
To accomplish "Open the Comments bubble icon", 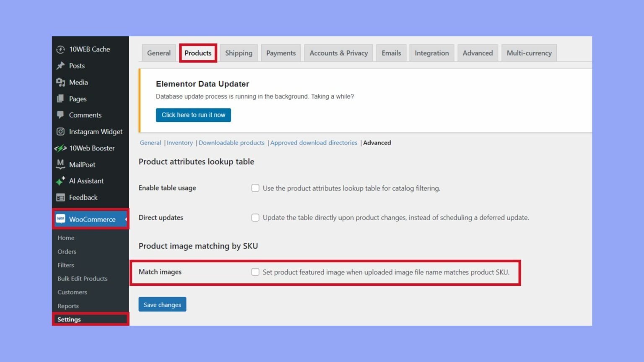I will 60,115.
